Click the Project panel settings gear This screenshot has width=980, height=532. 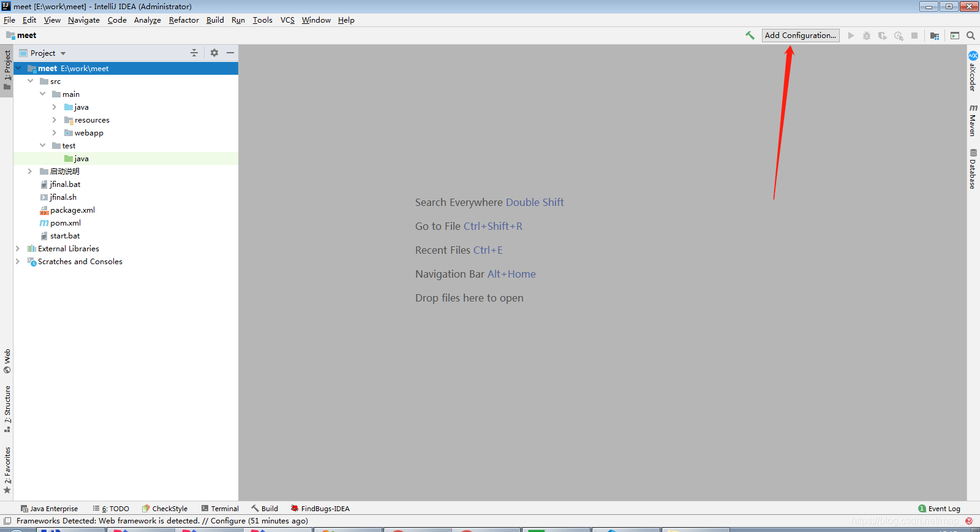pyautogui.click(x=214, y=53)
